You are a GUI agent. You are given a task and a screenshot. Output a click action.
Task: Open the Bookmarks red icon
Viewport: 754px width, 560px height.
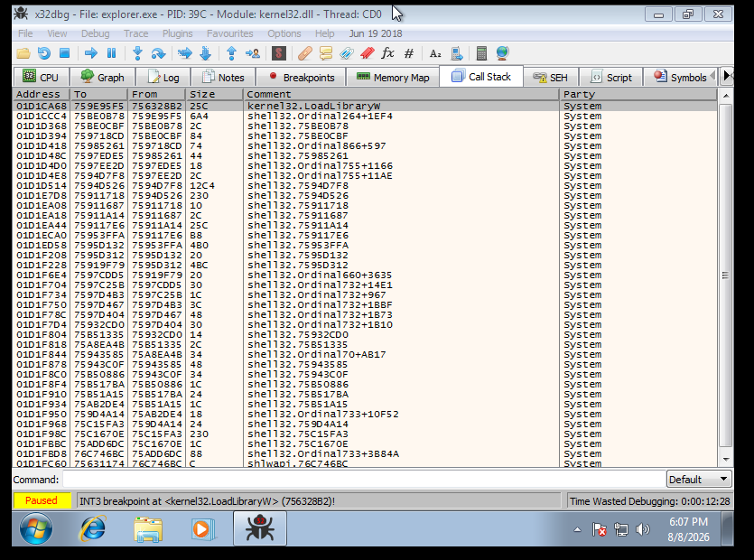click(368, 53)
